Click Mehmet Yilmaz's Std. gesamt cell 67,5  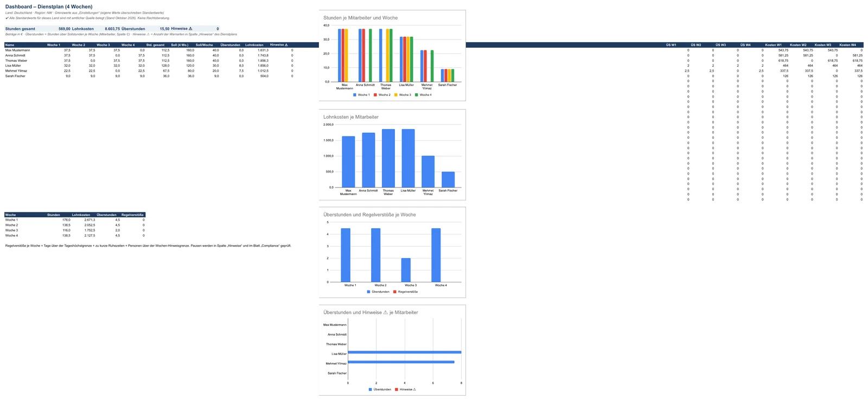(166, 71)
